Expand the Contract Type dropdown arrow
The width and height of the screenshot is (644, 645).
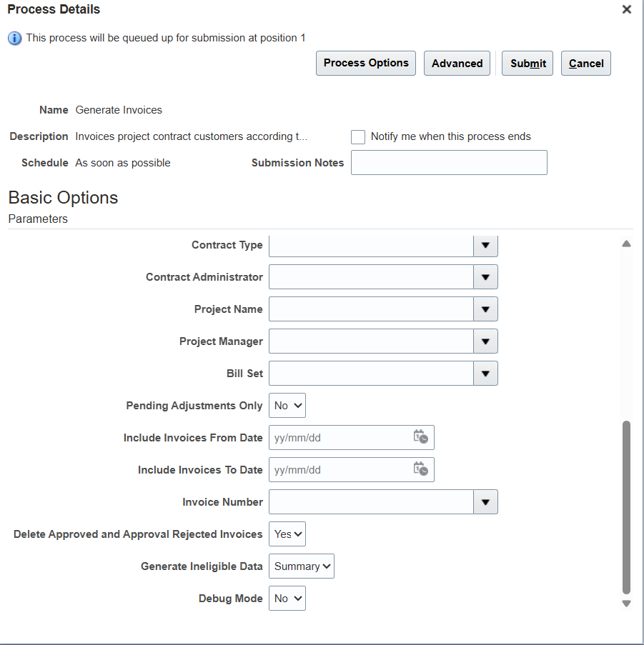tap(485, 246)
